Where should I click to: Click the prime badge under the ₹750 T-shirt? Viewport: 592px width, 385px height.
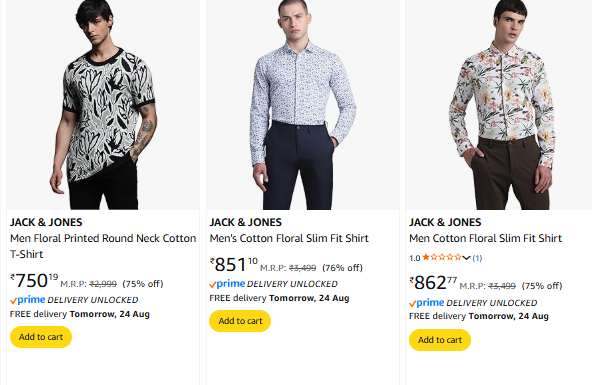pos(28,300)
